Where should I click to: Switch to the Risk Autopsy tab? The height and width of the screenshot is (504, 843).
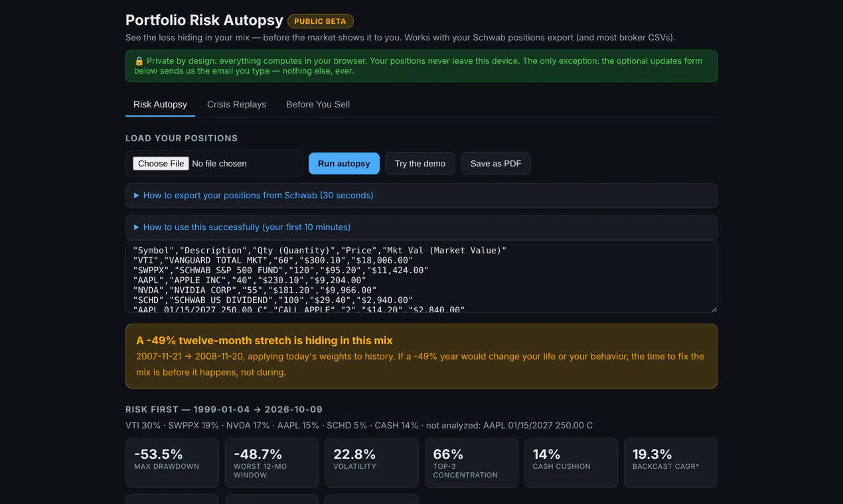[x=160, y=104]
